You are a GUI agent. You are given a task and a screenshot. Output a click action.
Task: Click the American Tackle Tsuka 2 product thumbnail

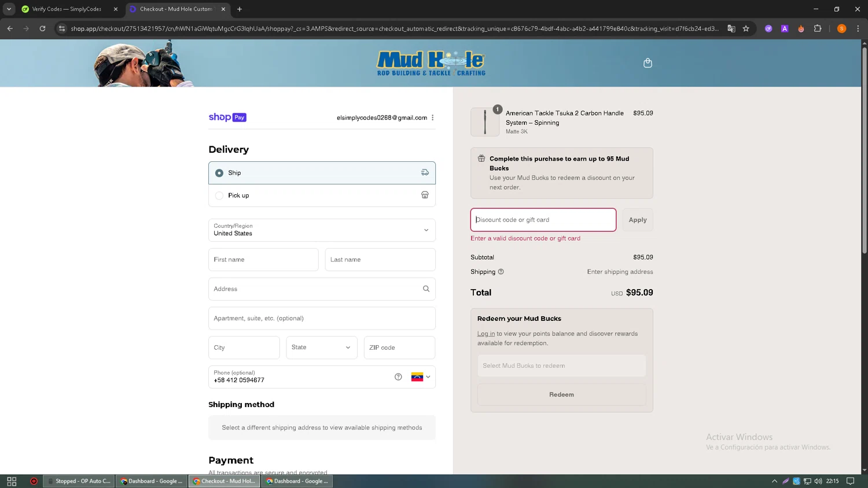(x=485, y=122)
